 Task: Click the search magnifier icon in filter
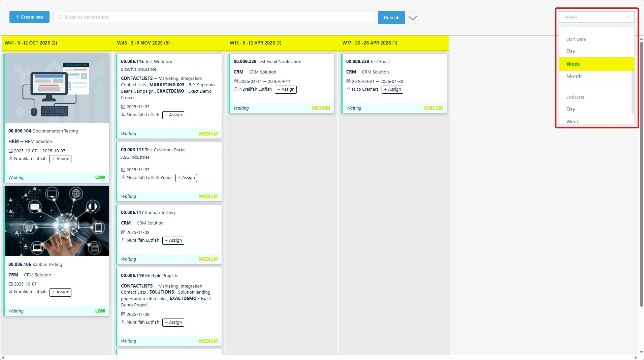60,17
